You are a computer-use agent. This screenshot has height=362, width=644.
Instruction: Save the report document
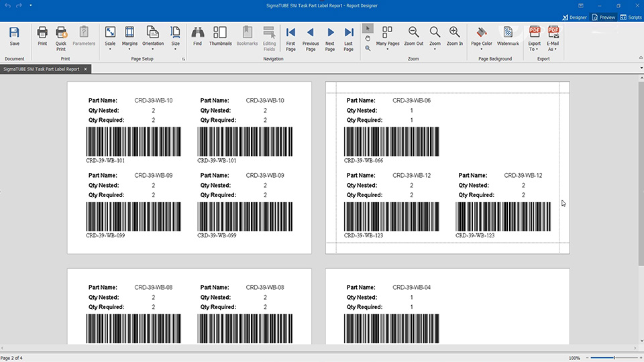click(14, 36)
